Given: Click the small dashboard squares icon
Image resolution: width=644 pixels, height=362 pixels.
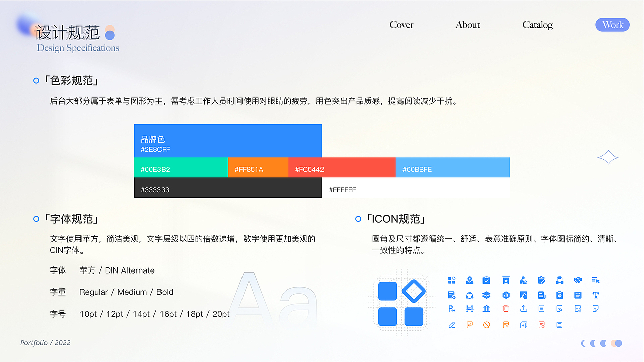Looking at the screenshot, I should click(452, 280).
